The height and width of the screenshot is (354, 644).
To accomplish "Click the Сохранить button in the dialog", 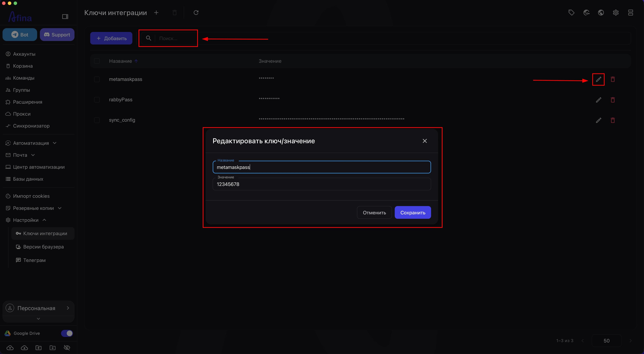I will coord(413,212).
